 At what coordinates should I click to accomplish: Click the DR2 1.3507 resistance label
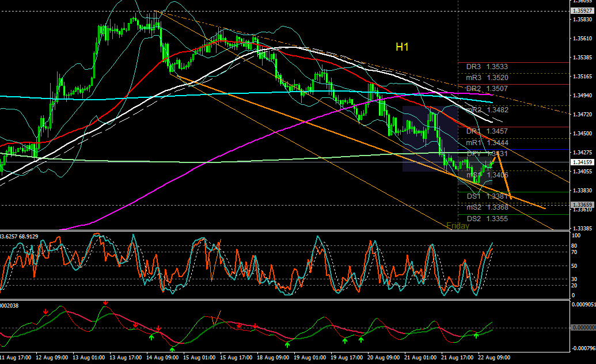pos(487,89)
